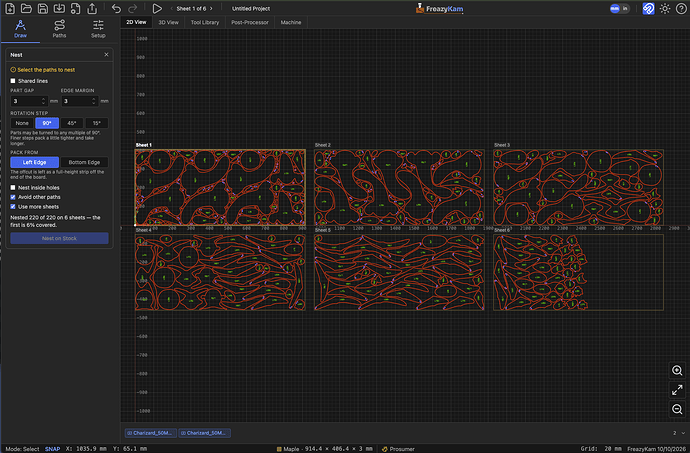Set rotation step to 45°

pyautogui.click(x=72, y=123)
